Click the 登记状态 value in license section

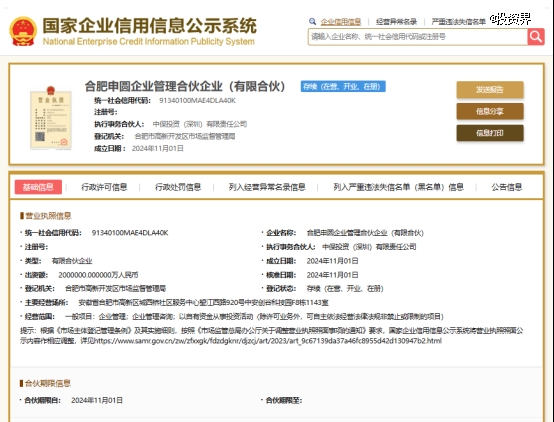tap(345, 288)
